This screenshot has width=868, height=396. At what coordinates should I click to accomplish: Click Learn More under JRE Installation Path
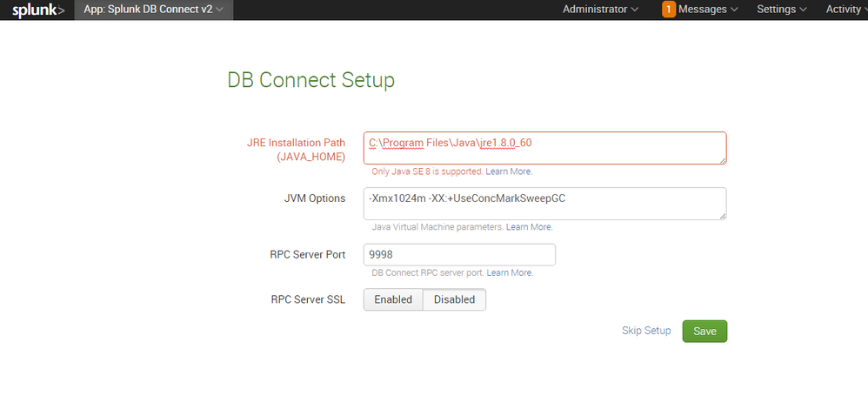click(x=509, y=171)
